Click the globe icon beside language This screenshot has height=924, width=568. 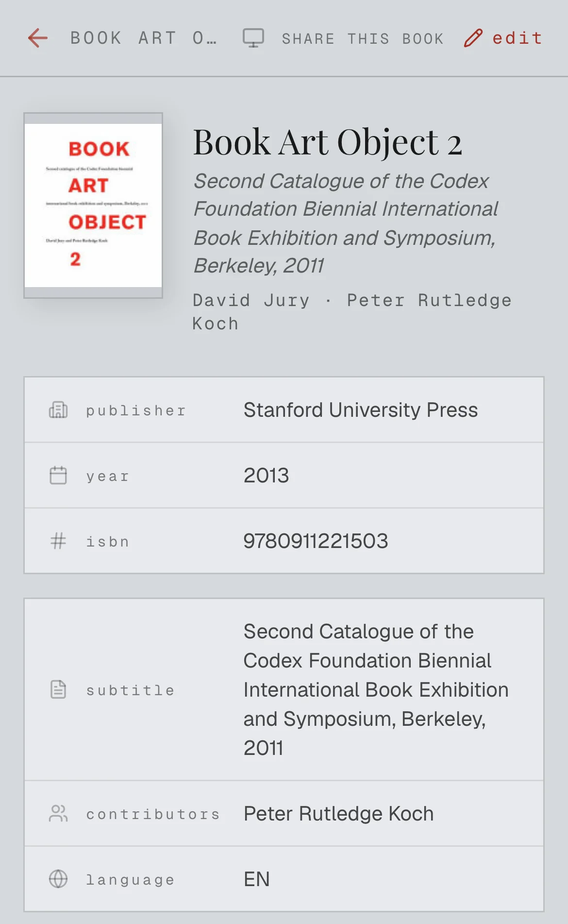pos(58,879)
